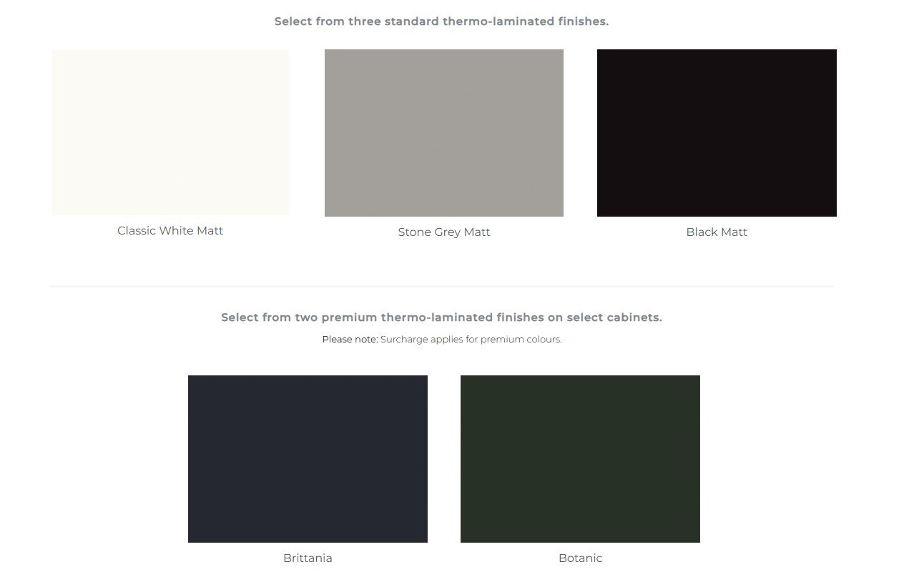Screen dimensions: 924x577
Task: Click the "Black Matt" label
Action: click(717, 232)
